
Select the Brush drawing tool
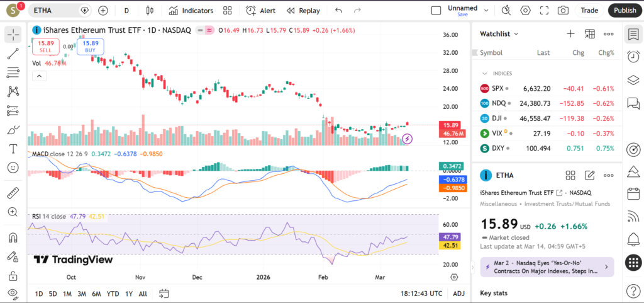coord(13,130)
